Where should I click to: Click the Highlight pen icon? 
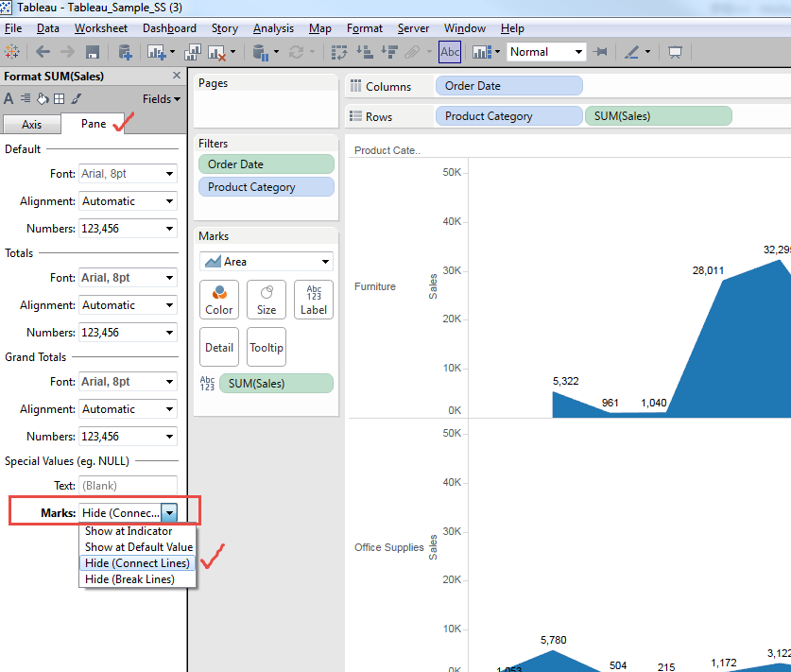632,52
